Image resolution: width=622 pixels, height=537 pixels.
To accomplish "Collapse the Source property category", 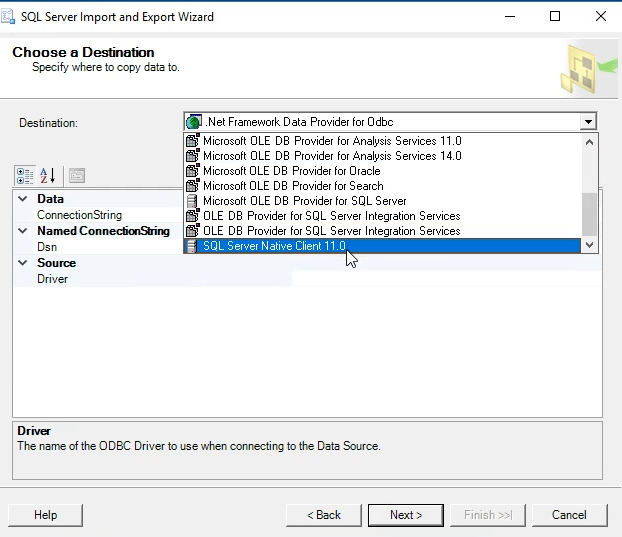I will tap(23, 263).
